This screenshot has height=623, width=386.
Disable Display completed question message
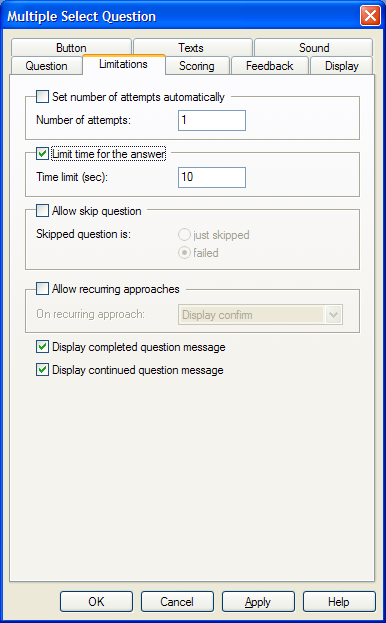42,346
